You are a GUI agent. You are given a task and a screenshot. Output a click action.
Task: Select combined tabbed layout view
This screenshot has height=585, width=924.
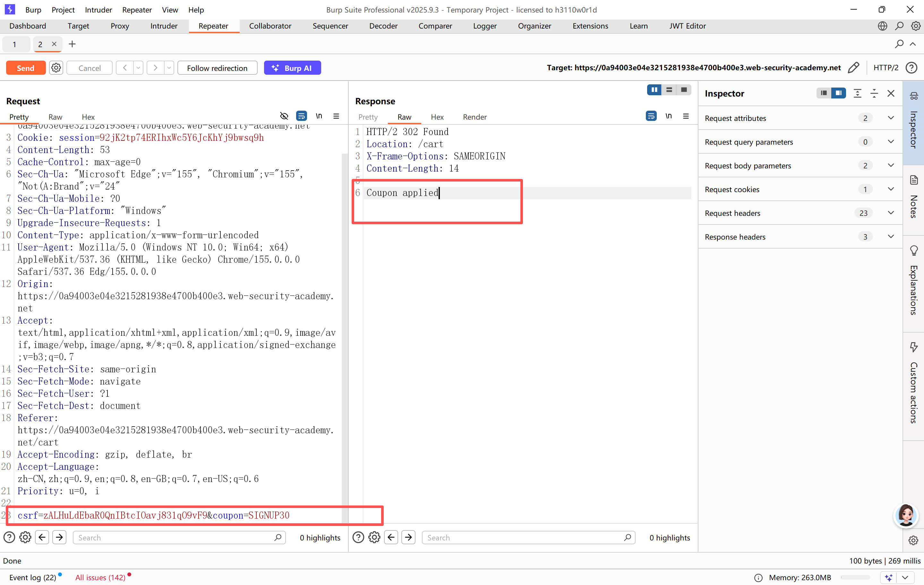(x=684, y=90)
